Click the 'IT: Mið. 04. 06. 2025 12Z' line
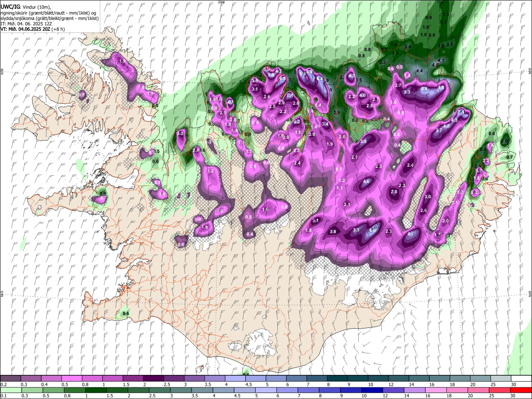The image size is (532, 399). 26,24
